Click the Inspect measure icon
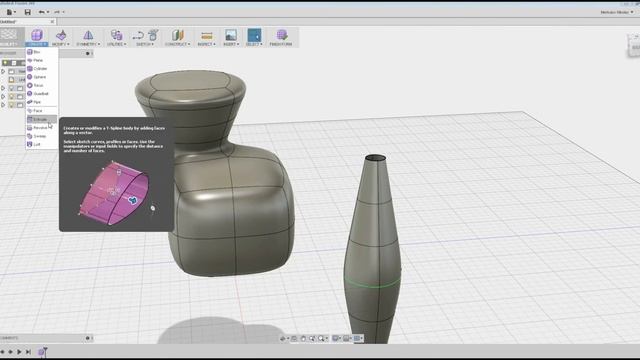The height and width of the screenshot is (360, 640). tap(207, 36)
